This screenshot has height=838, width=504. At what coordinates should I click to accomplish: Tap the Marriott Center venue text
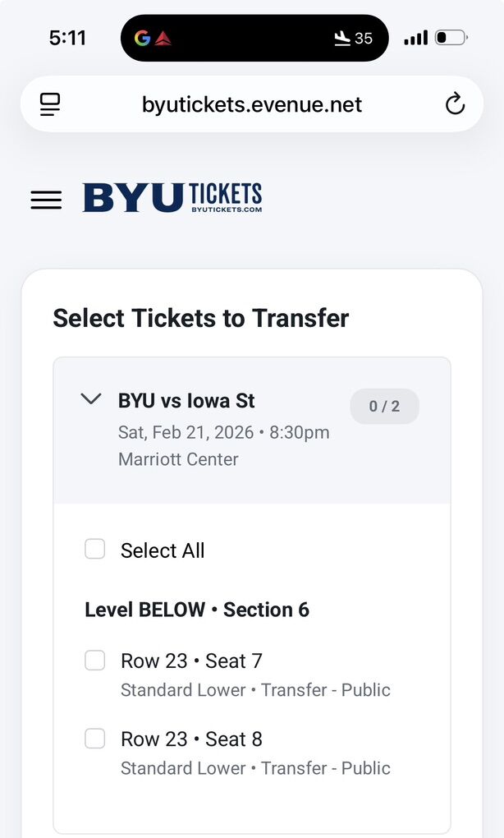click(x=177, y=459)
